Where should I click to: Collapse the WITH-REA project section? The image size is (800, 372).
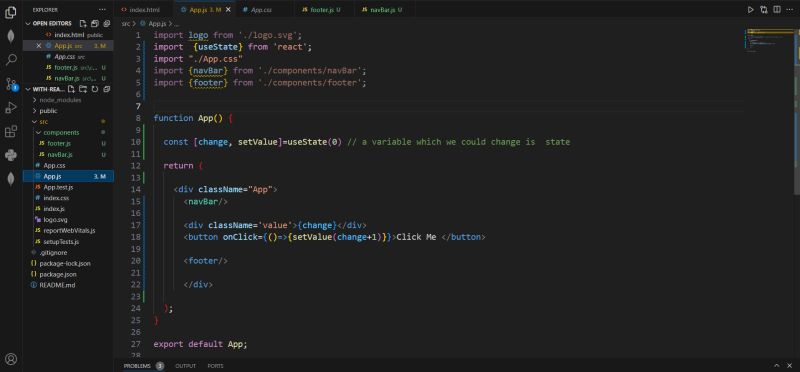point(29,89)
